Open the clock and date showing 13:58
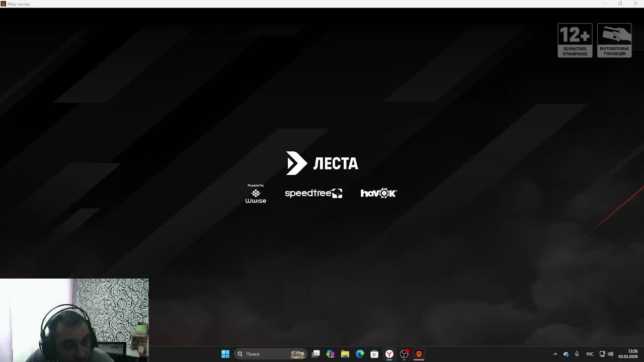 click(x=628, y=354)
